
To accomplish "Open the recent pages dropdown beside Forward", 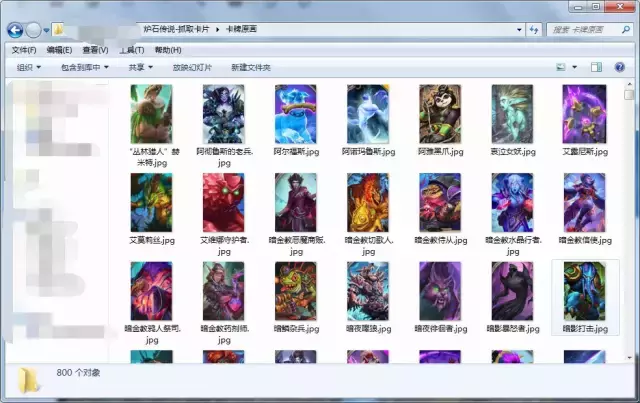I will 46,30.
